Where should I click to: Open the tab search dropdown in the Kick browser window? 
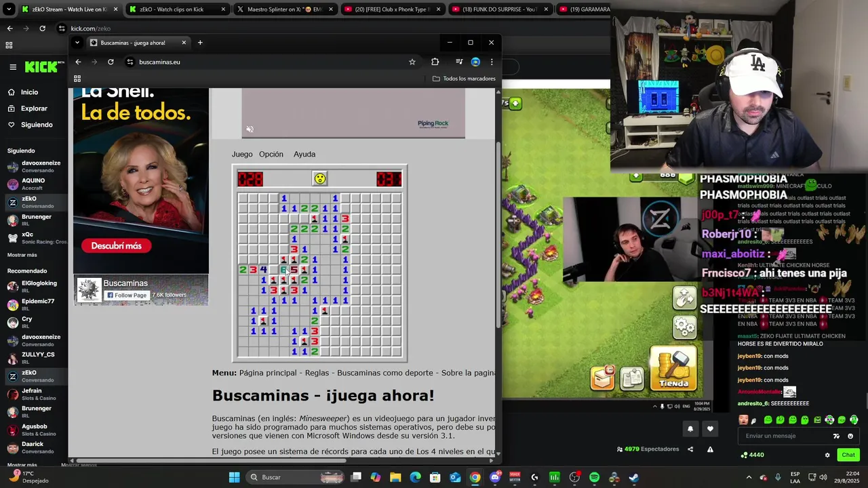(9, 9)
